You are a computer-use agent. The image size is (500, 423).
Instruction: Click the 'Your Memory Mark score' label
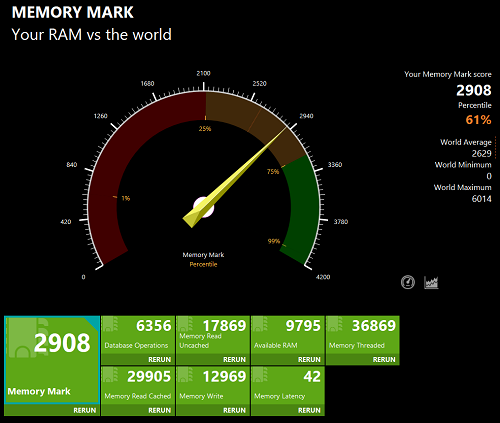pos(448,74)
